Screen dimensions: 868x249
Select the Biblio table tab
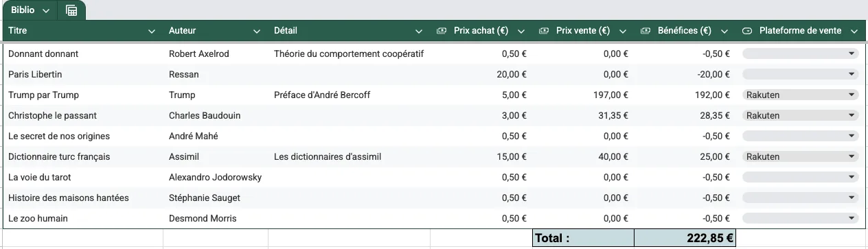click(x=23, y=10)
